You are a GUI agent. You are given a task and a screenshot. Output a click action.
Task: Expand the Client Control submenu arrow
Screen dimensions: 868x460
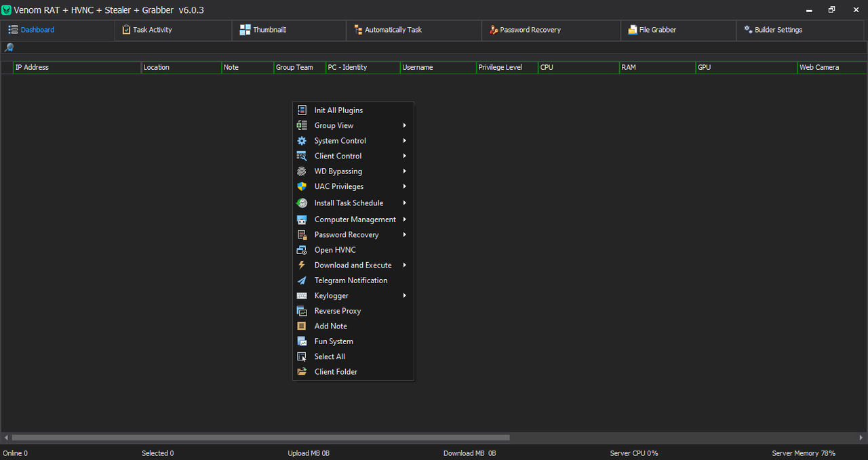(x=404, y=156)
